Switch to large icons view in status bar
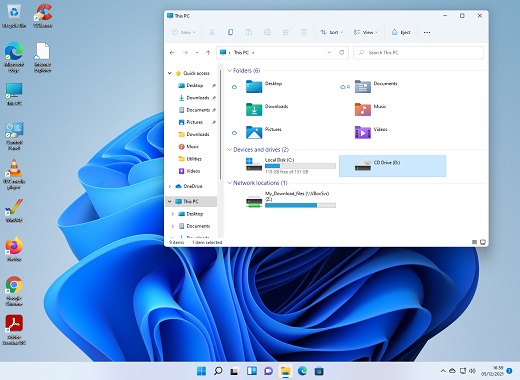Screen dimensions: 520x380 [483, 242]
